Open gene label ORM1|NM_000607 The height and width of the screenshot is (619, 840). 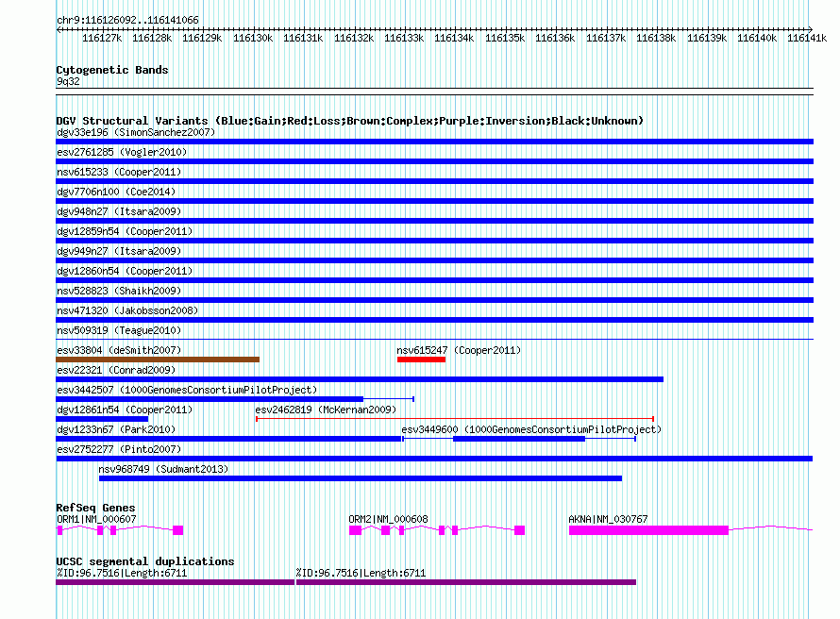click(96, 519)
